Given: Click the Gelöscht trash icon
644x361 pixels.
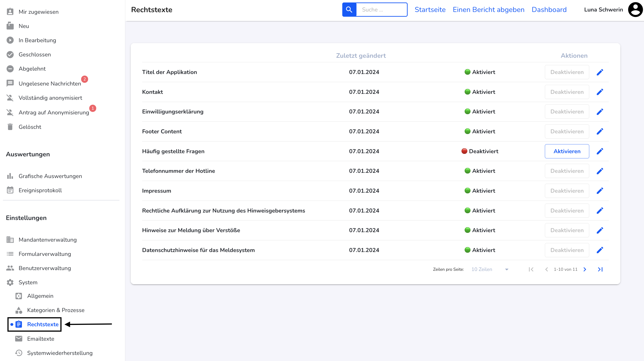Looking at the screenshot, I should (x=10, y=127).
